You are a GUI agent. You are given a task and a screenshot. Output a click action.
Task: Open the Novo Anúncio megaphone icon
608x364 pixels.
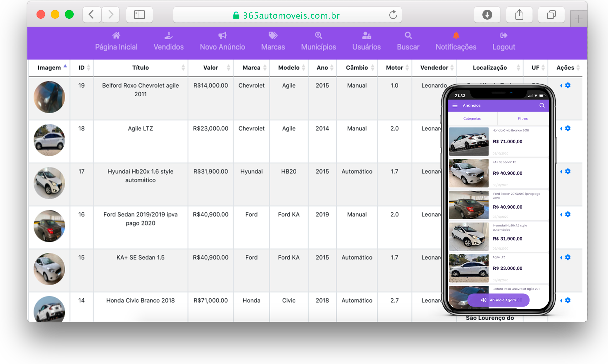(222, 36)
